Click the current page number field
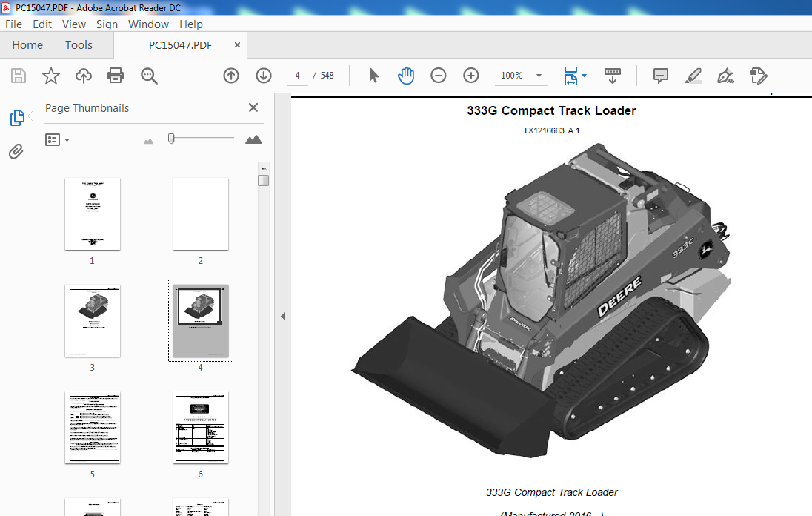 pyautogui.click(x=297, y=76)
